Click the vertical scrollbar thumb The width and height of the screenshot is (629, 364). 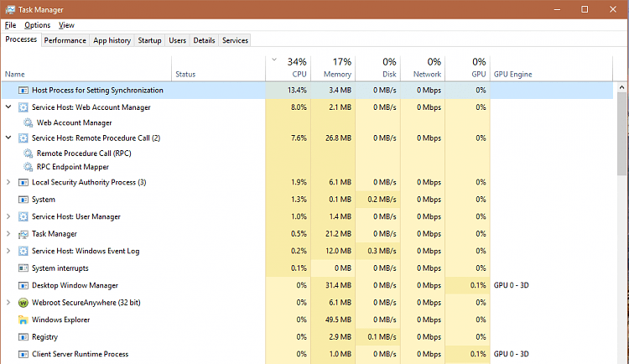point(621,133)
